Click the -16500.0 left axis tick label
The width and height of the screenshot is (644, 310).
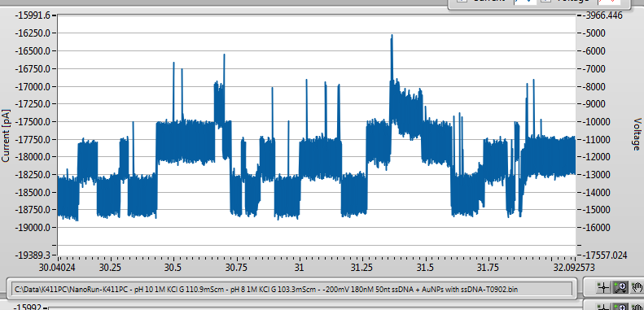pos(33,51)
